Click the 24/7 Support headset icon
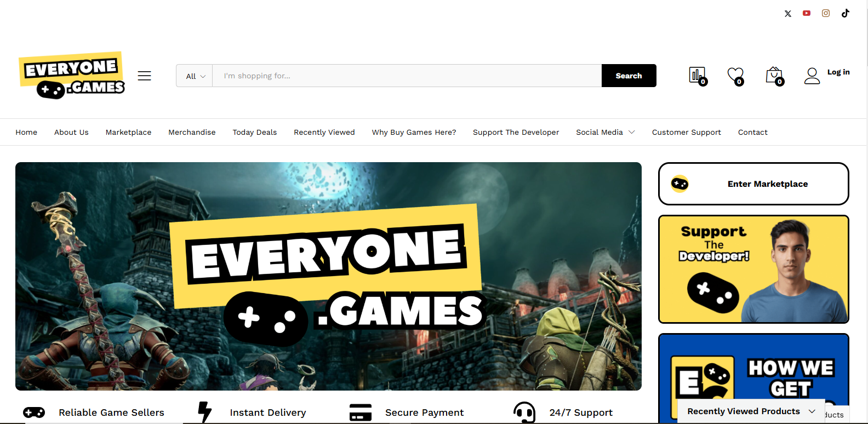The width and height of the screenshot is (868, 424). pyautogui.click(x=524, y=412)
